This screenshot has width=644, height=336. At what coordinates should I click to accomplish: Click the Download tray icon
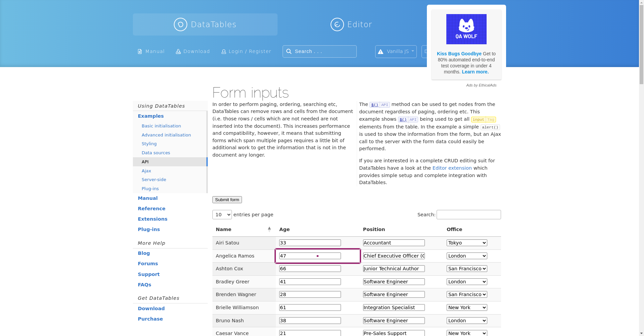[178, 52]
